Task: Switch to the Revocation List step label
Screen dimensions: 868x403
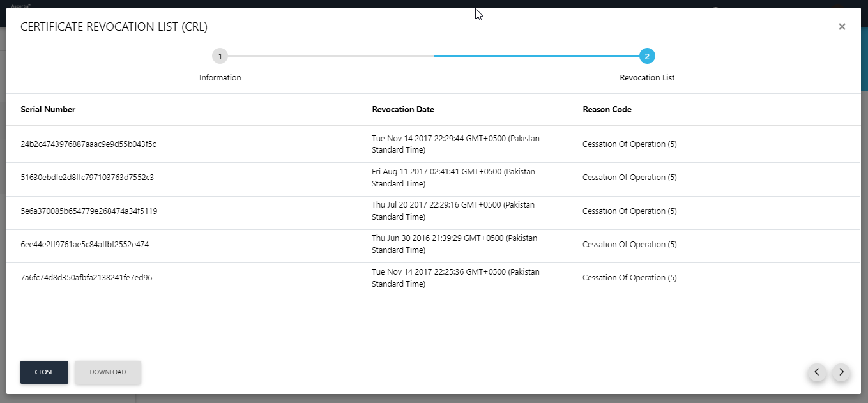Action: tap(647, 78)
